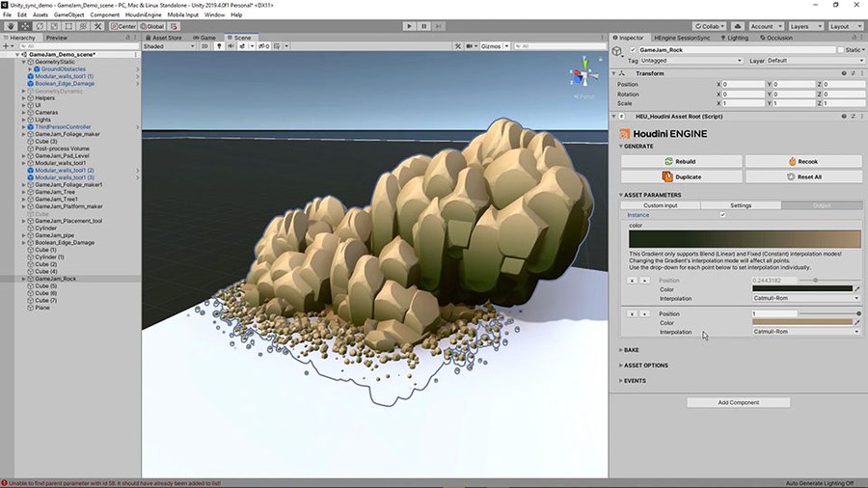Toggle scene effects icon
The height and width of the screenshot is (488, 868).
point(242,46)
